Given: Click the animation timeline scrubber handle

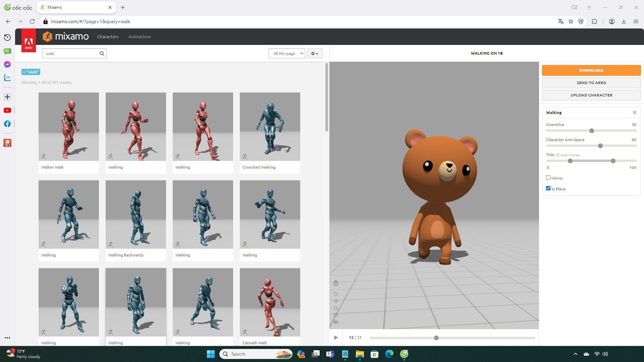Looking at the screenshot, I should [x=436, y=338].
